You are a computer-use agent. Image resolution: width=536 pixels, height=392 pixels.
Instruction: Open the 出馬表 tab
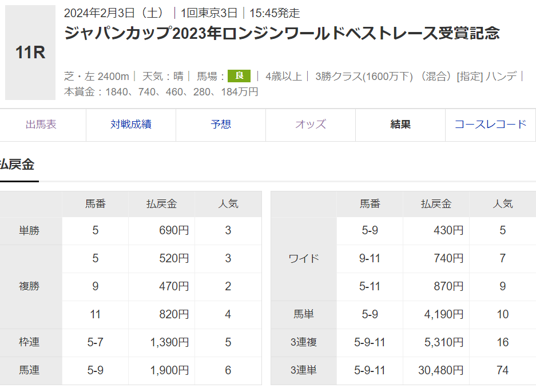pos(41,125)
